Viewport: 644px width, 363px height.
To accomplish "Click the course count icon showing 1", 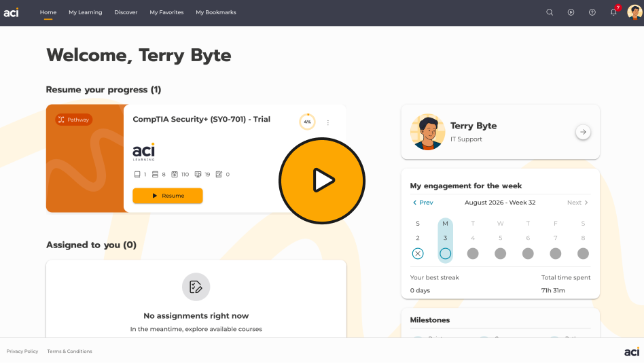I will click(x=137, y=174).
